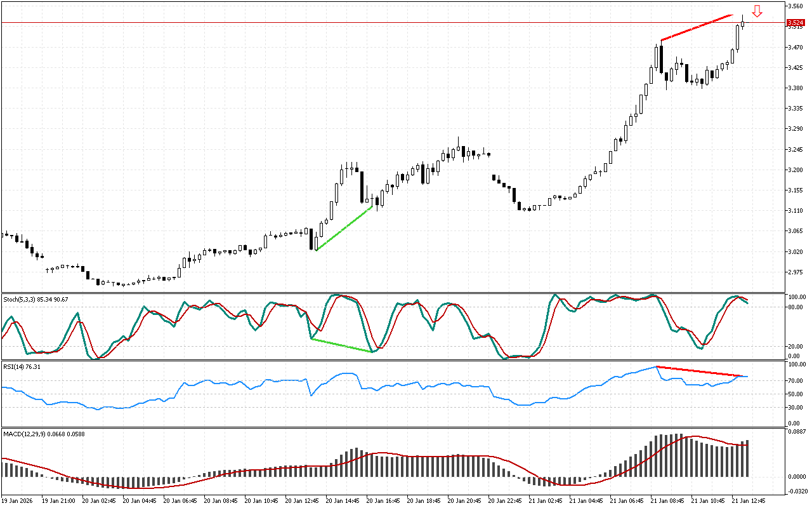812x508 pixels.
Task: Click the 0.0000 level on MACD scale
Action: (x=796, y=477)
